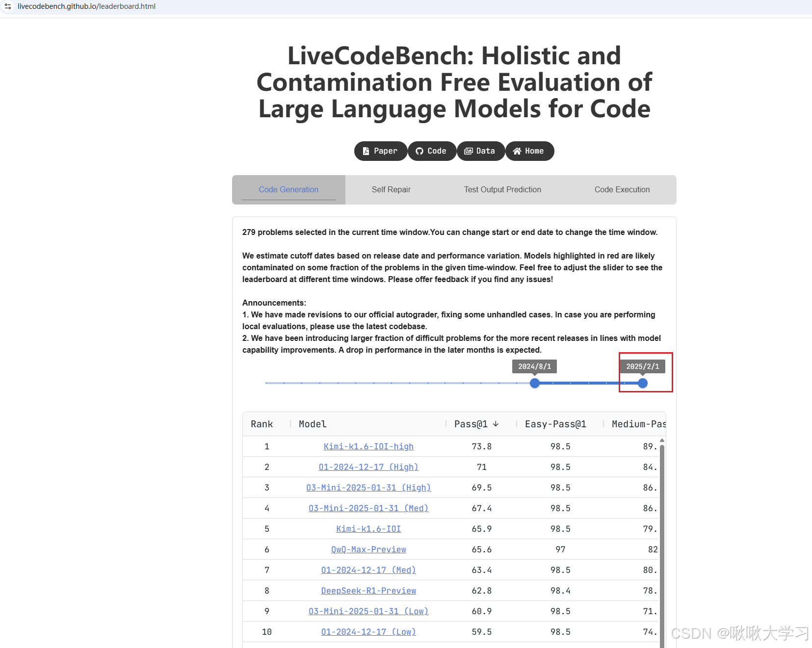Click the start date slider handle 2024/8/1

(x=535, y=383)
